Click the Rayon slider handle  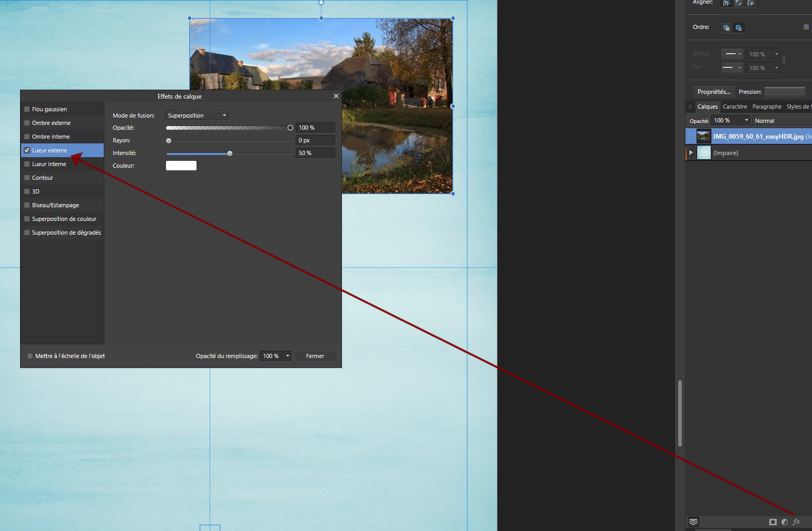169,141
